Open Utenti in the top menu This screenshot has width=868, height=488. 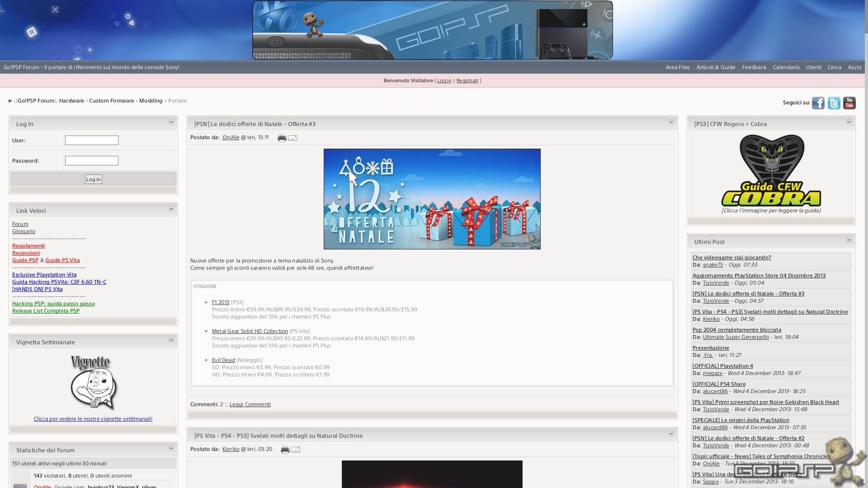tap(813, 67)
